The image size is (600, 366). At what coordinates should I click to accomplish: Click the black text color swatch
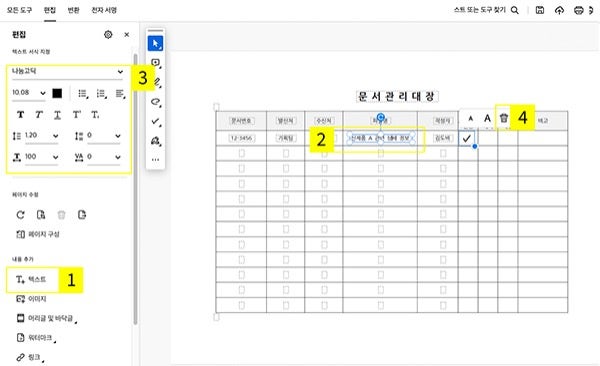click(57, 93)
